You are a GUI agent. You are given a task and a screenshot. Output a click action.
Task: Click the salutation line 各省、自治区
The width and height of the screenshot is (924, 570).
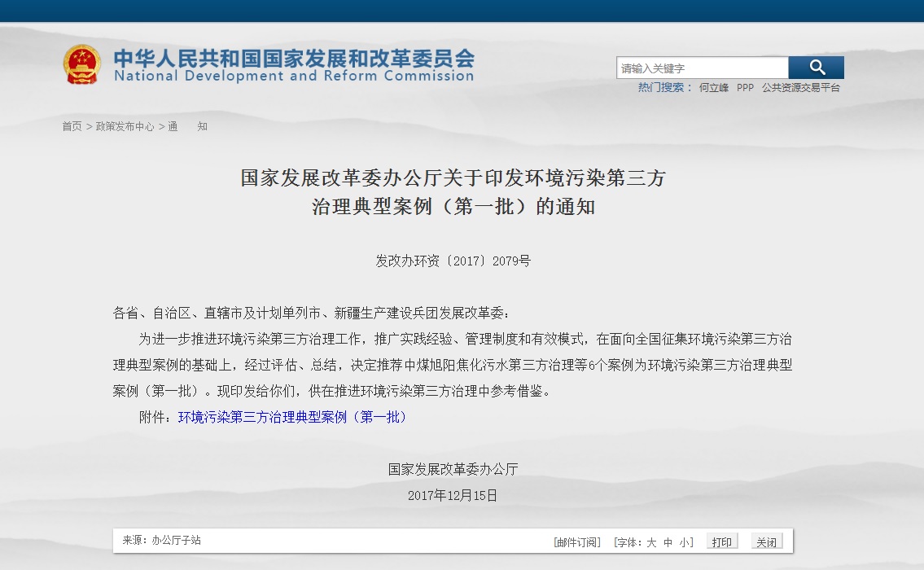point(311,313)
